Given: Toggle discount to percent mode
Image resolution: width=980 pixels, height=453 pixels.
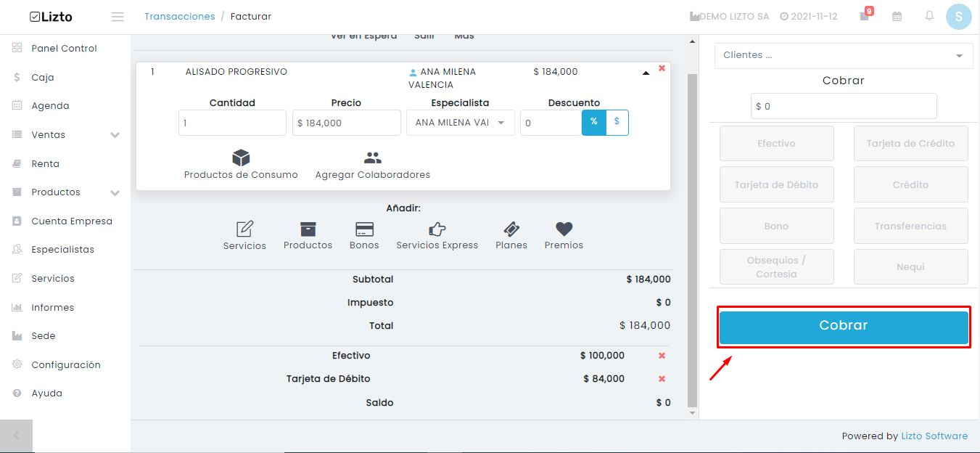Looking at the screenshot, I should pos(593,122).
